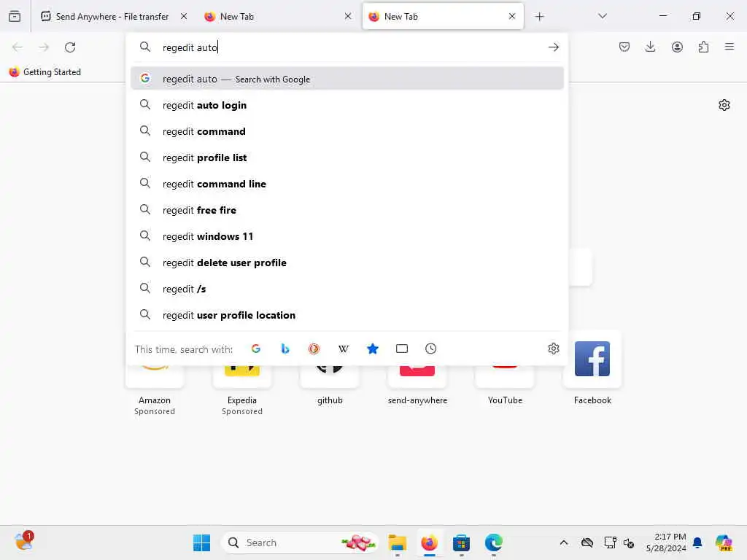Switch to the middle New Tab
Screen dimensions: 747x560
pos(276,17)
